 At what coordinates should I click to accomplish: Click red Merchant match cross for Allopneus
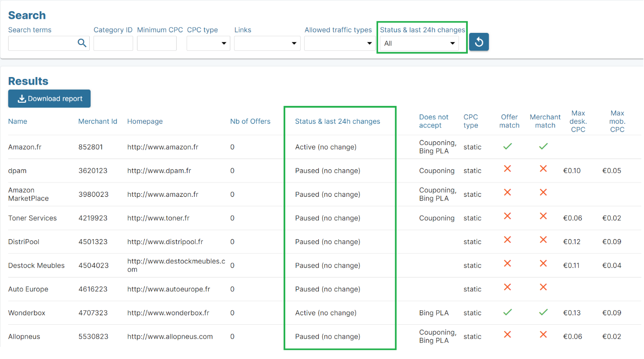[543, 334]
